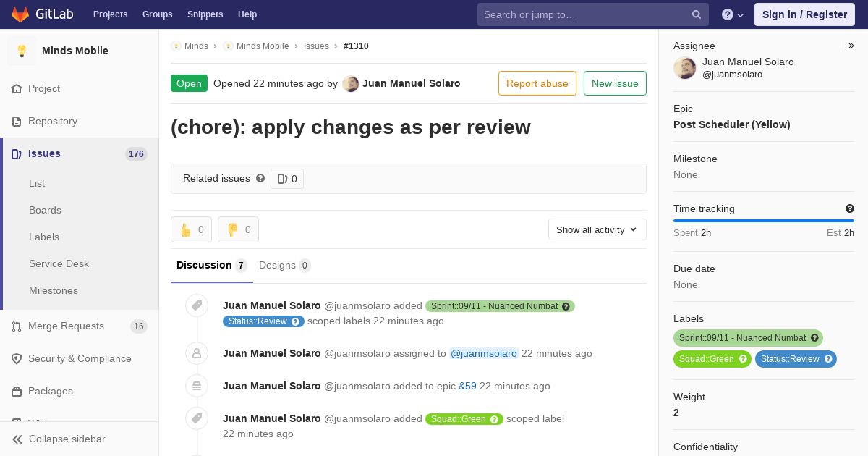Click Juan Manuel Solaro's avatar beside Opened

coord(350,84)
